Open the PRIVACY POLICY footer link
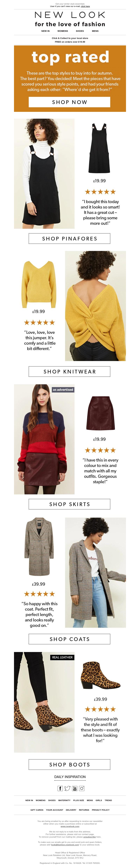Viewport: 140px width, 868px height. click(100, 810)
